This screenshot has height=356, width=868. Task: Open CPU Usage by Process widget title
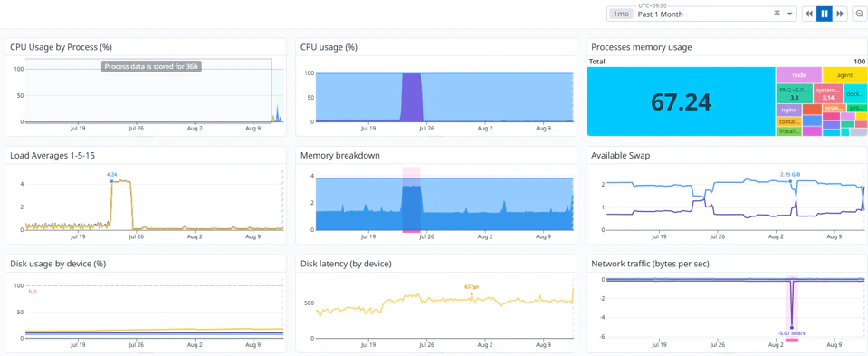[x=61, y=48]
